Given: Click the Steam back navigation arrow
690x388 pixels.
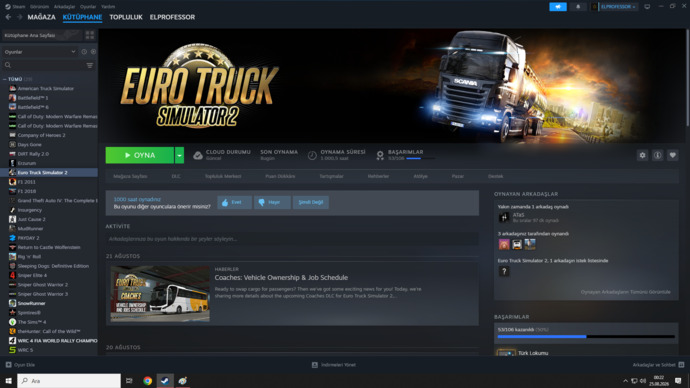Looking at the screenshot, I should [x=8, y=17].
